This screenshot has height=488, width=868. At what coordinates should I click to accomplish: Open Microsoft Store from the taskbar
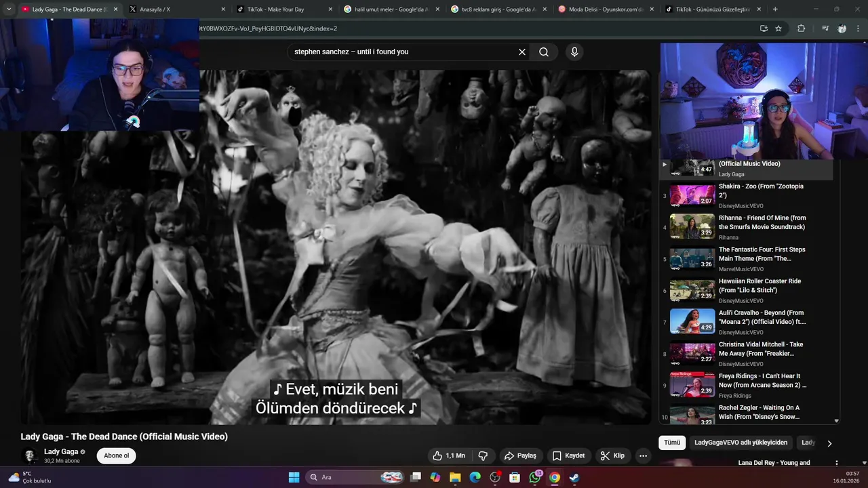pyautogui.click(x=515, y=477)
